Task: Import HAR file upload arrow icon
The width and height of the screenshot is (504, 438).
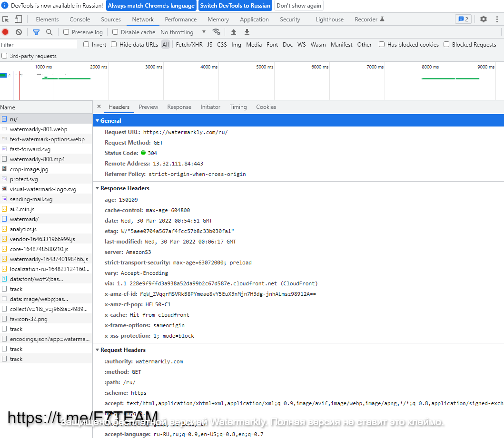Action: point(234,32)
